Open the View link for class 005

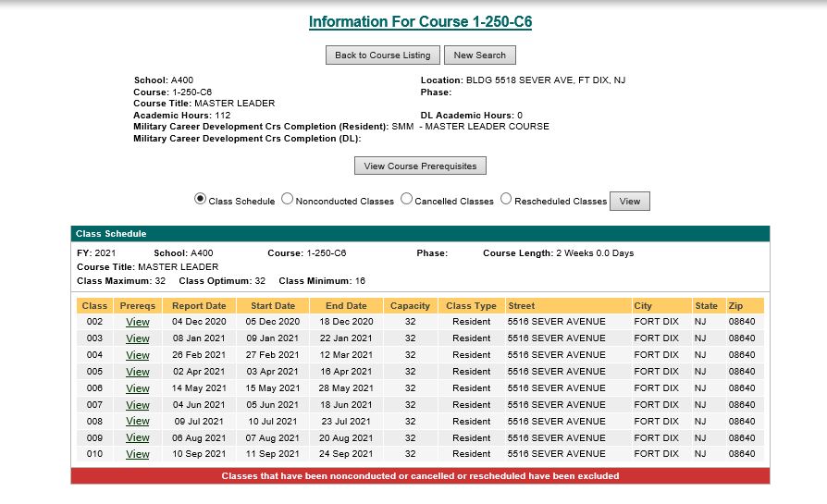(138, 372)
